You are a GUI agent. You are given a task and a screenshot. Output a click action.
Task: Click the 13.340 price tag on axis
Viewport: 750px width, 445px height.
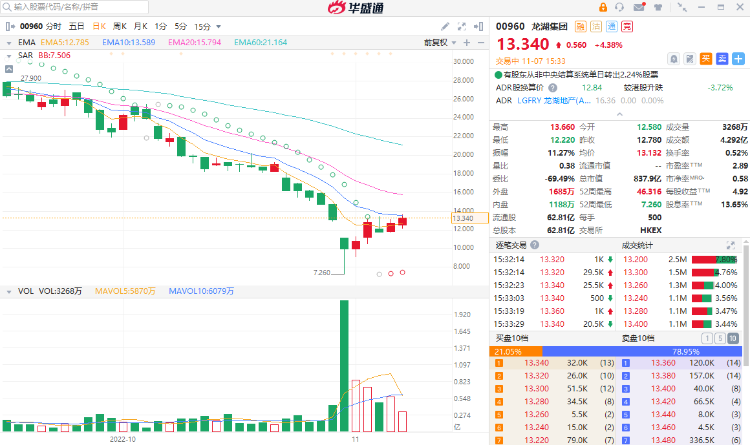pos(469,218)
